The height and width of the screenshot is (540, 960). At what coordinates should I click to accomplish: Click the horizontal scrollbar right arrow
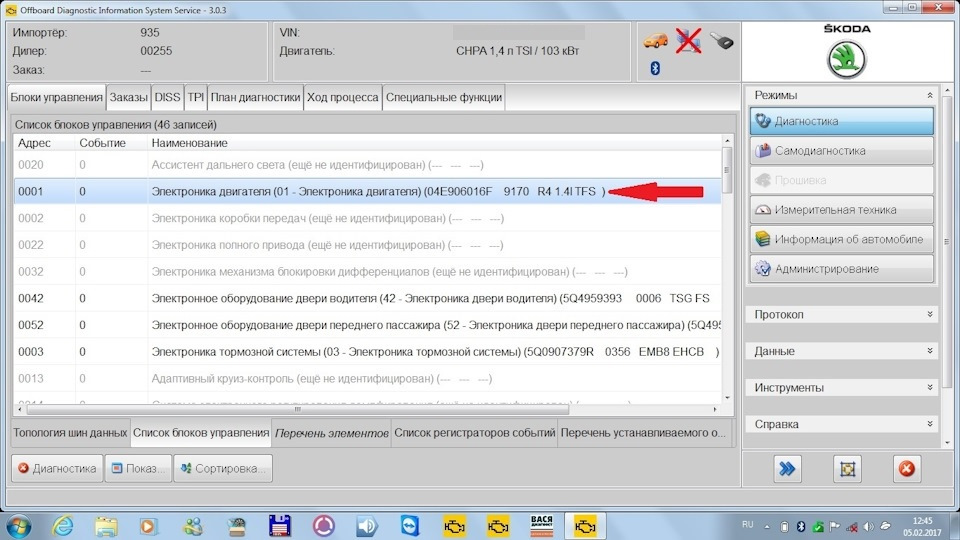(x=714, y=409)
